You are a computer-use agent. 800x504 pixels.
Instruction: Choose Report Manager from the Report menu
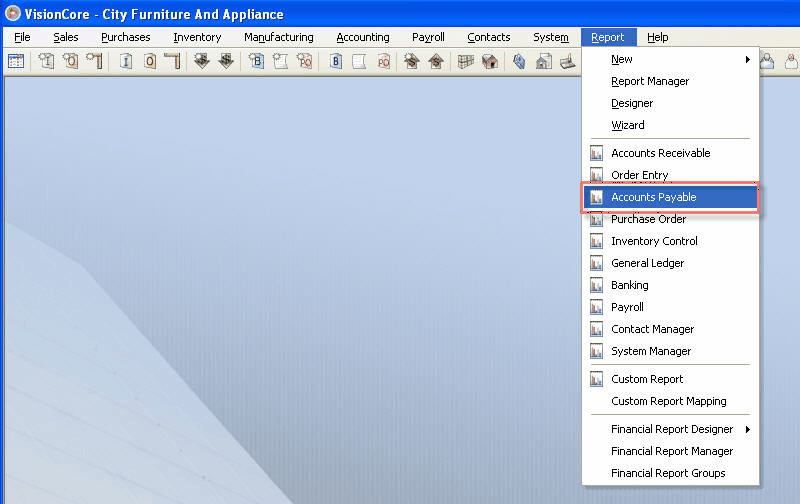coord(670,81)
